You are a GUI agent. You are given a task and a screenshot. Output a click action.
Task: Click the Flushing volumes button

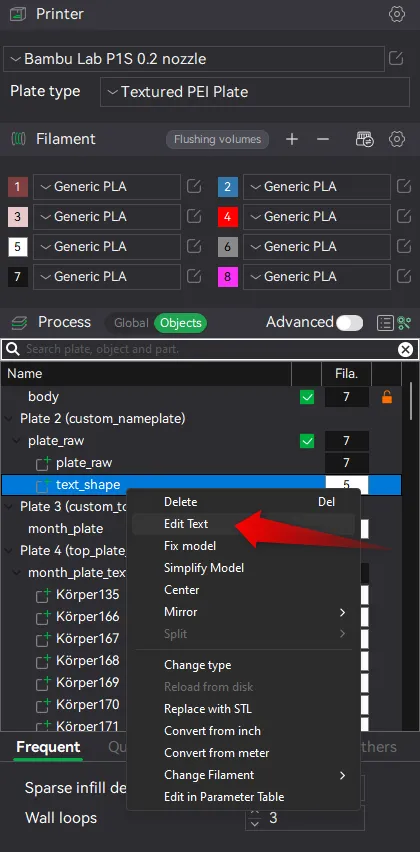tap(217, 140)
